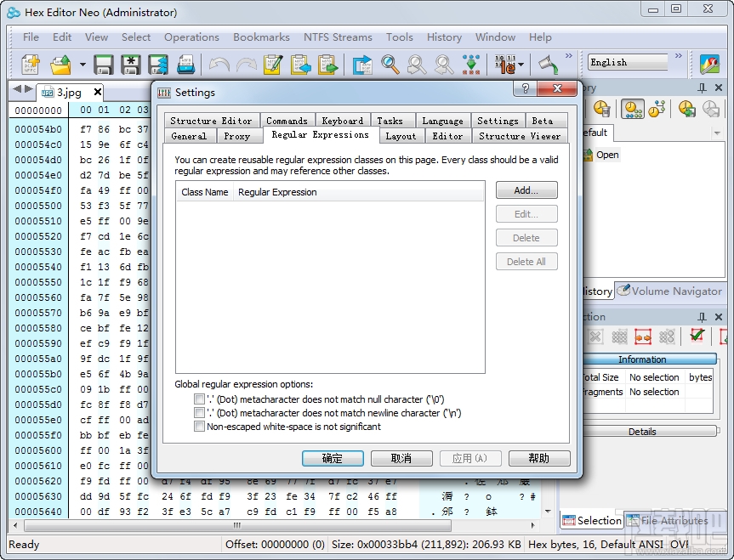Click the Find magnifier icon
The height and width of the screenshot is (560, 734).
(390, 65)
